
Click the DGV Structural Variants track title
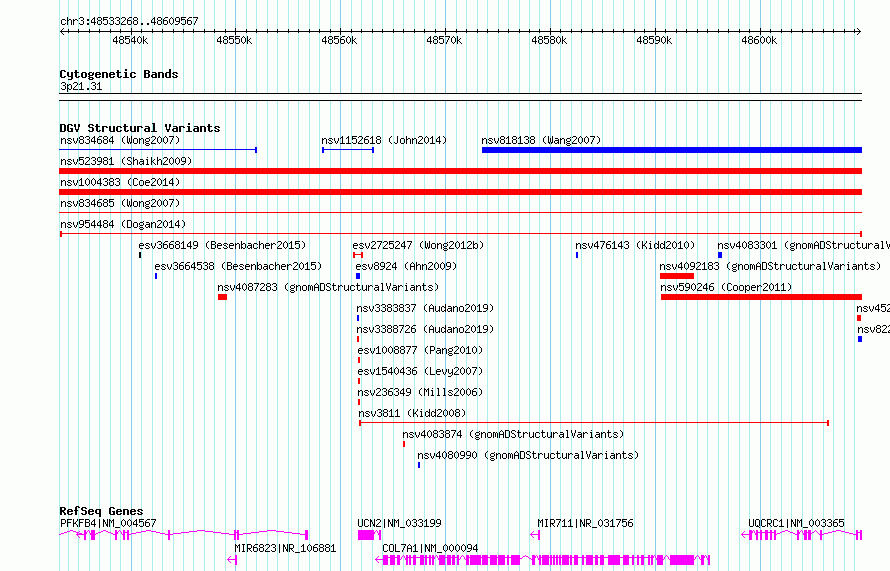click(140, 128)
